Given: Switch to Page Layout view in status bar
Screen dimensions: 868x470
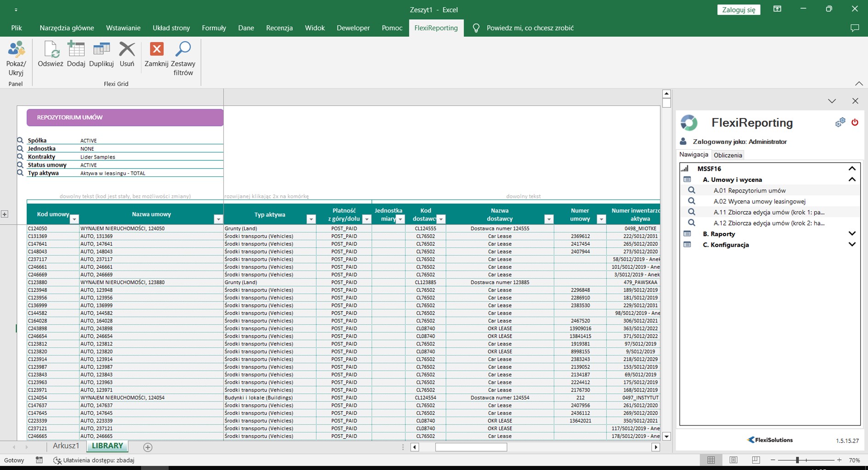Looking at the screenshot, I should (733, 460).
